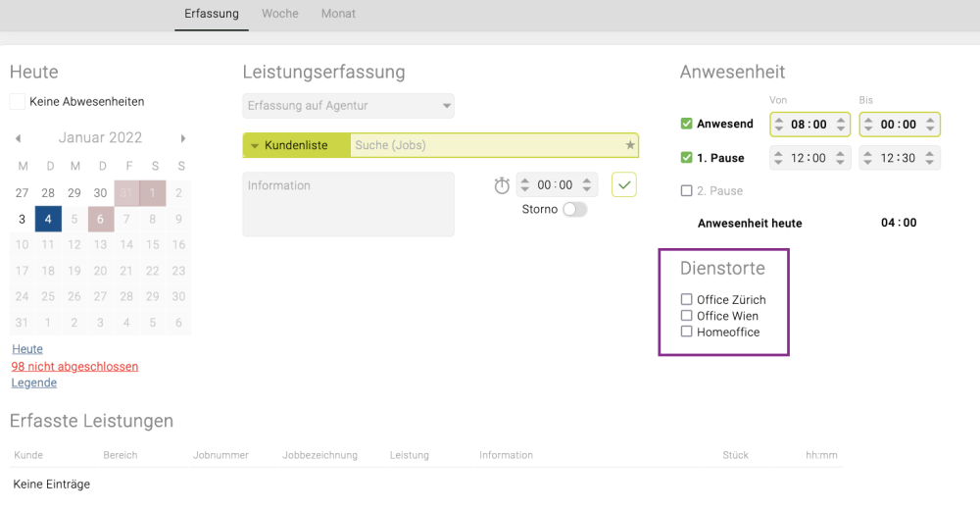
Task: Decrease the 1. Pause Bis time stepper
Action: [868, 163]
